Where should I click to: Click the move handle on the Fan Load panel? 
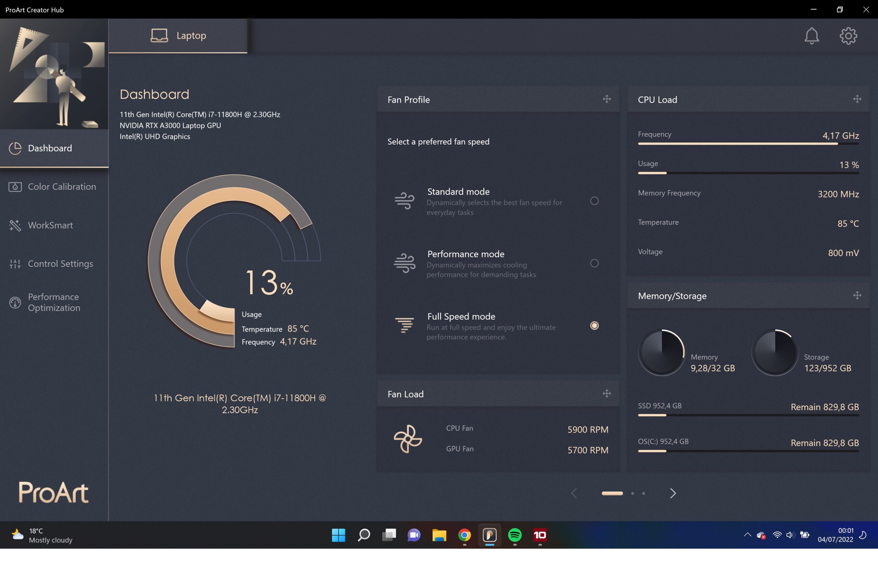(x=607, y=393)
